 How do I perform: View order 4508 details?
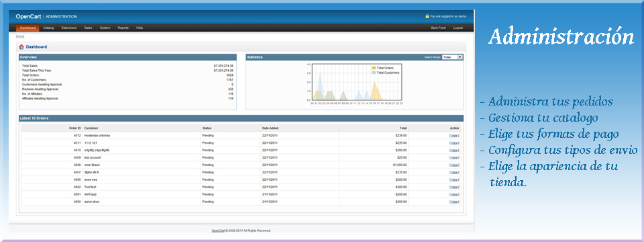coord(454,165)
